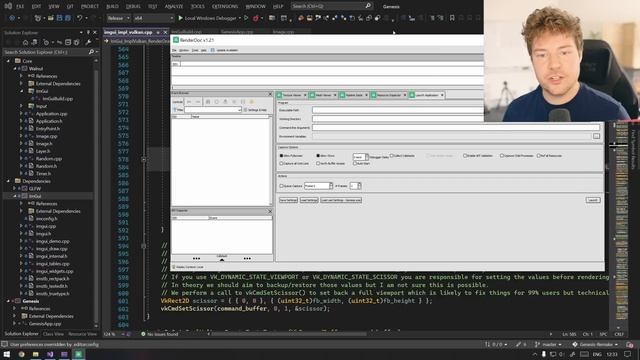Viewport: 640px width, 360px height.
Task: Click Chrome icon in Windows taskbar
Action: tap(21, 354)
